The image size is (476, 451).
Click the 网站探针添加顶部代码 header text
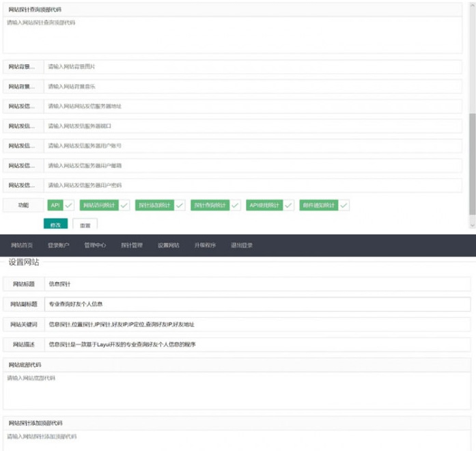click(x=36, y=423)
